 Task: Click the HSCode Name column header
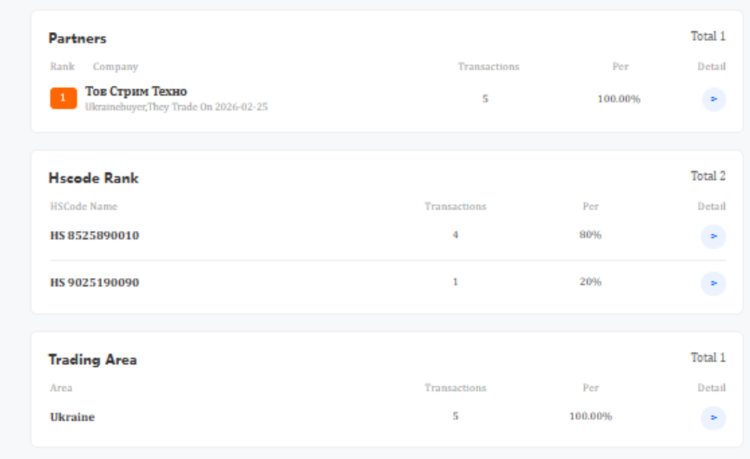pyautogui.click(x=84, y=206)
